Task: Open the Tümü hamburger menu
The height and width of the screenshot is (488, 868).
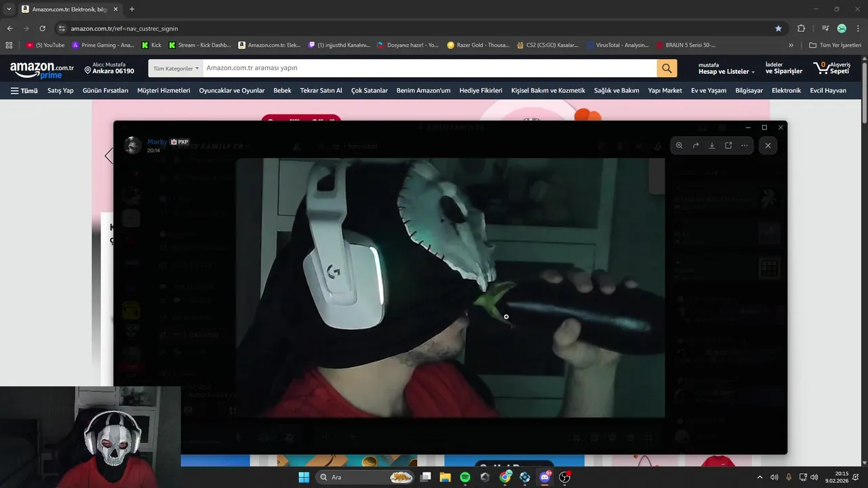Action: point(24,90)
